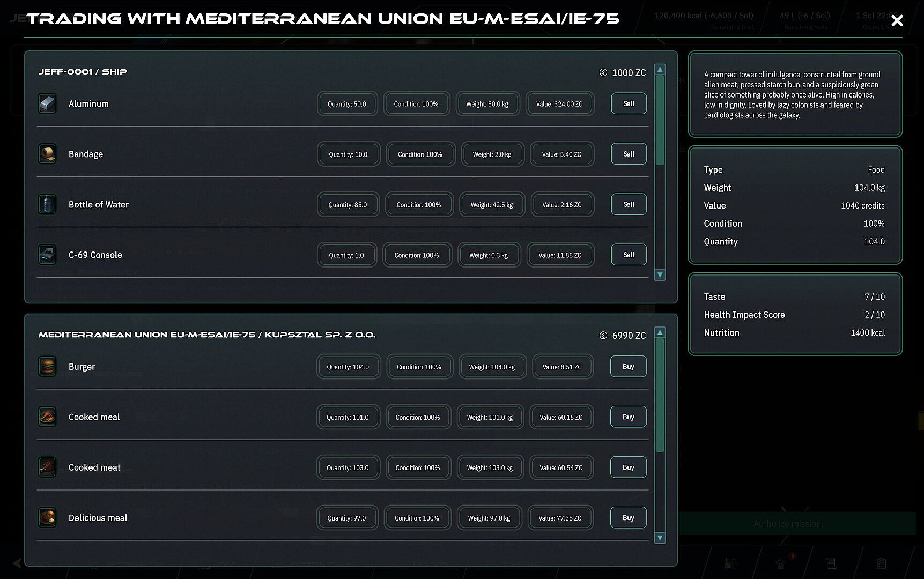Buy the Delicious meal
The height and width of the screenshot is (579, 924).
(x=628, y=518)
